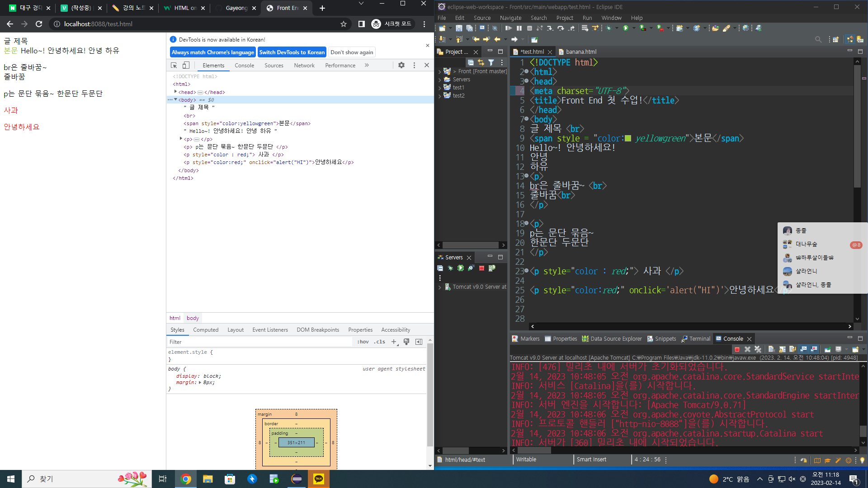868x488 pixels.
Task: Toggle the :hov element state panel
Action: pos(363,342)
